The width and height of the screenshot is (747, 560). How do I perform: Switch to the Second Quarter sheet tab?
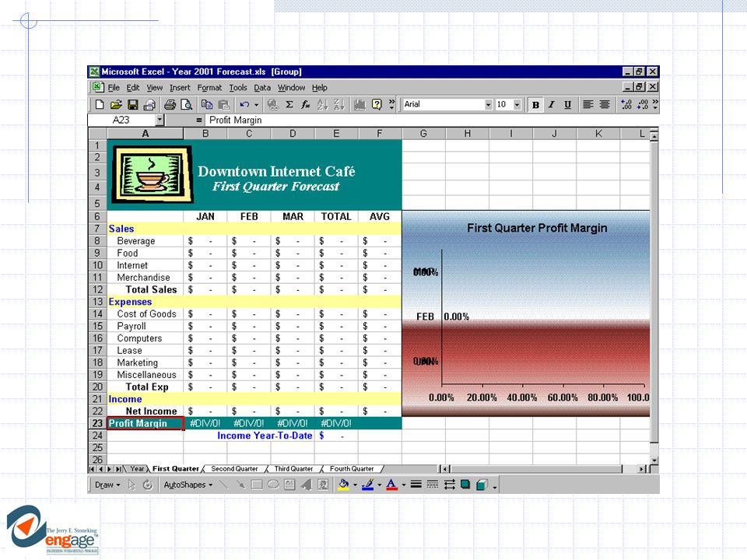click(x=234, y=468)
